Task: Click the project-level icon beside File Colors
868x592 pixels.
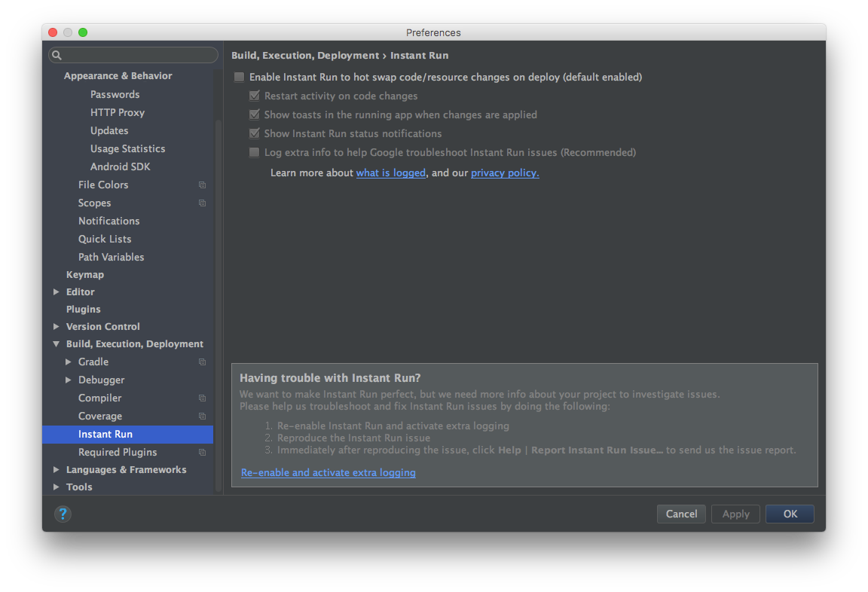Action: (202, 185)
